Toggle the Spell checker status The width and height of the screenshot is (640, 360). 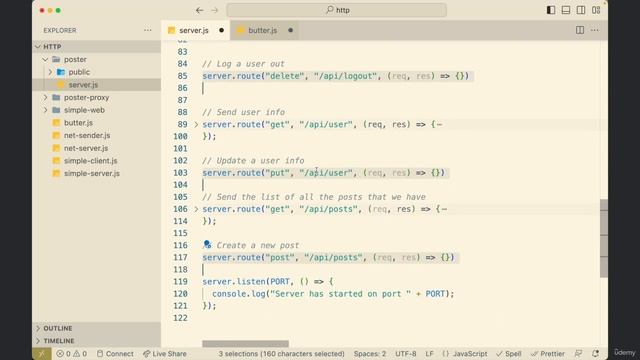click(x=509, y=353)
